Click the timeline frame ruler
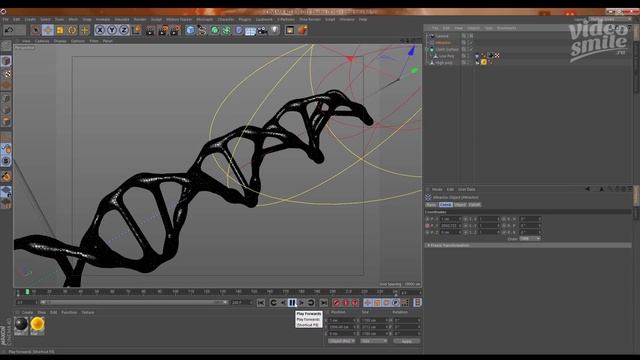The height and width of the screenshot is (360, 640). click(207, 292)
